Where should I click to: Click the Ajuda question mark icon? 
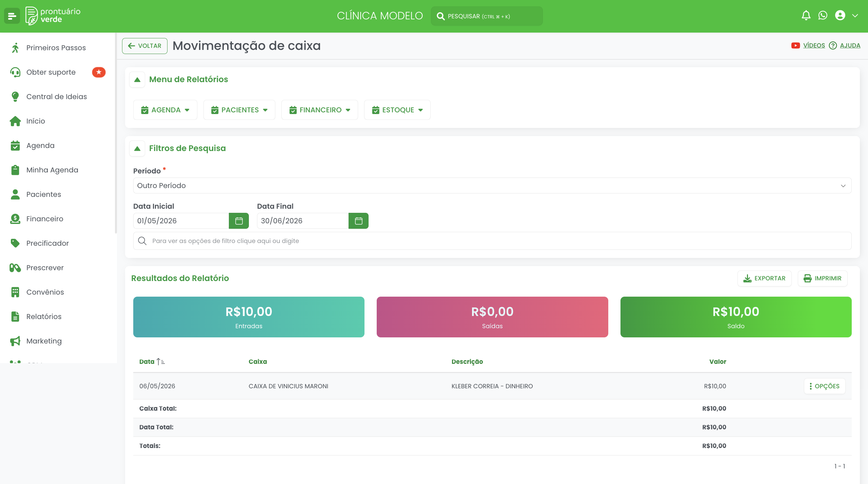[833, 45]
